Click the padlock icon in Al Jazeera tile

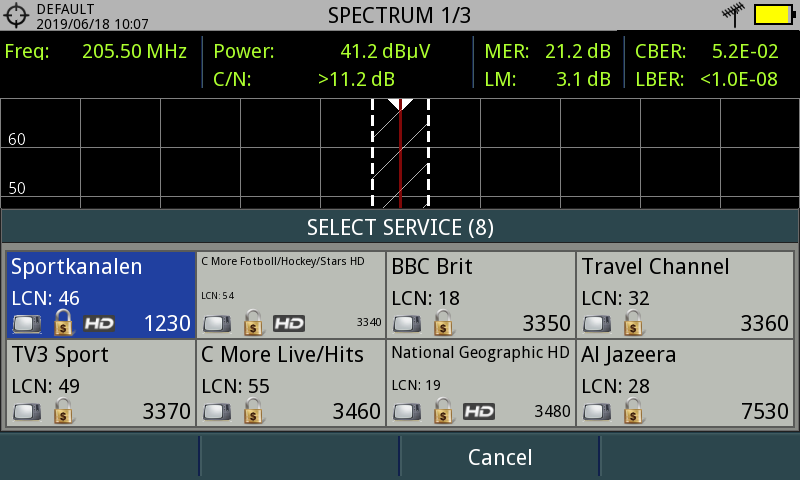click(633, 411)
